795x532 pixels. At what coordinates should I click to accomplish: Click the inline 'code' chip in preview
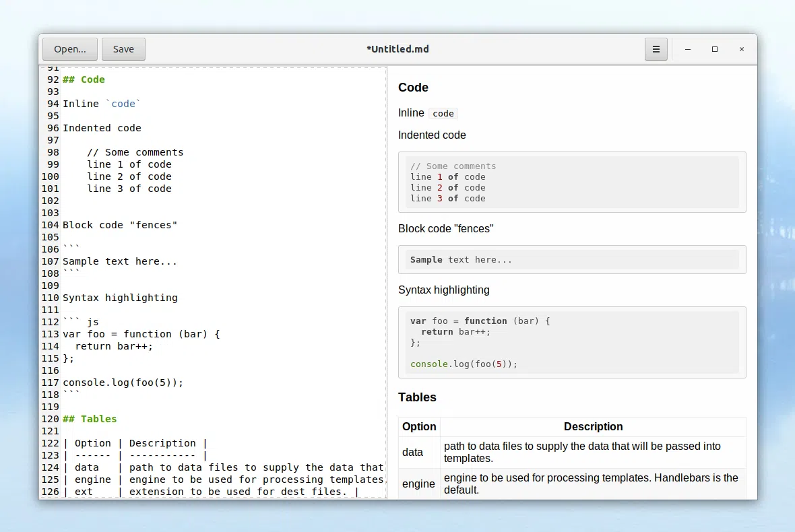point(443,114)
